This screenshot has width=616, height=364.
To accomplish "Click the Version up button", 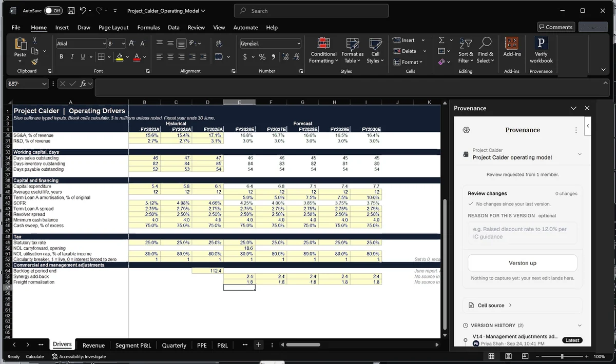I will tap(523, 263).
